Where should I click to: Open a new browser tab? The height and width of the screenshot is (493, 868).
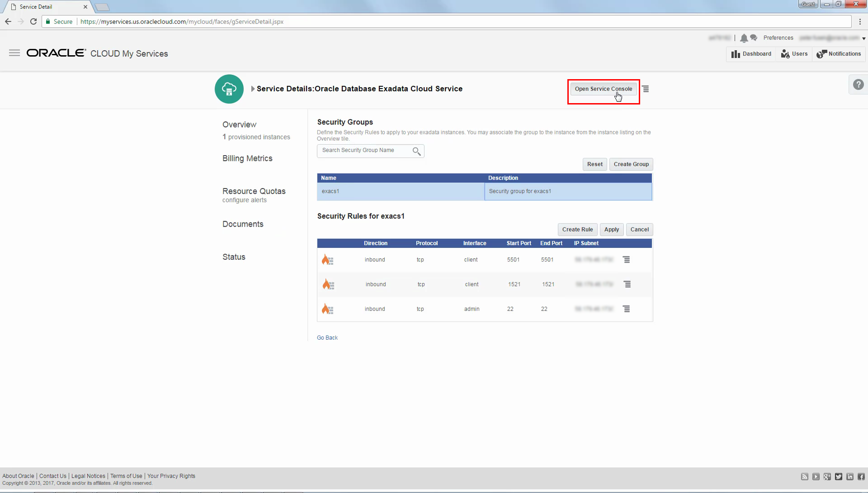point(102,7)
